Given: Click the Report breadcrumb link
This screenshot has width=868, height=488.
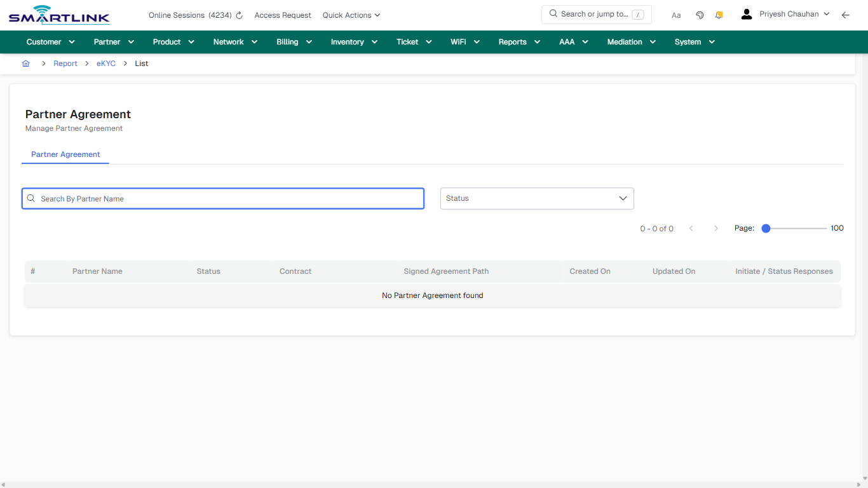Looking at the screenshot, I should (65, 63).
